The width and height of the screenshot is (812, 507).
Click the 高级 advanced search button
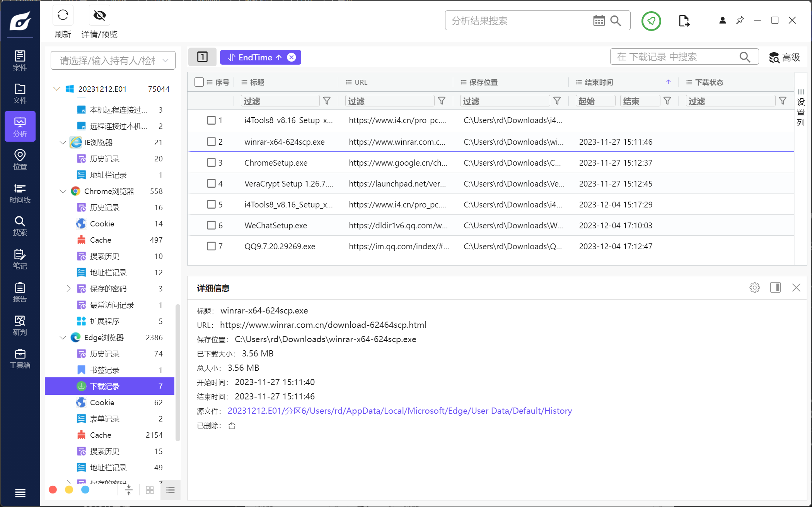click(784, 57)
